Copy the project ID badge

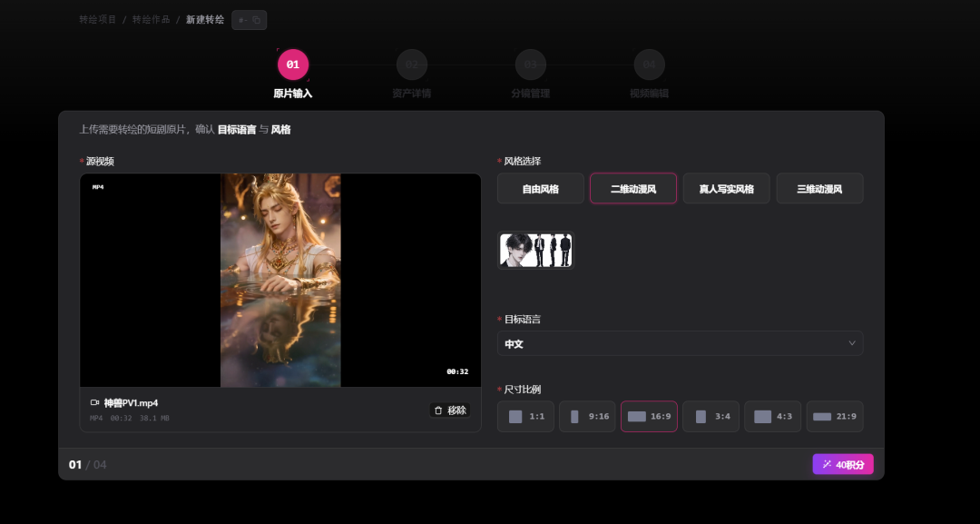click(x=250, y=20)
